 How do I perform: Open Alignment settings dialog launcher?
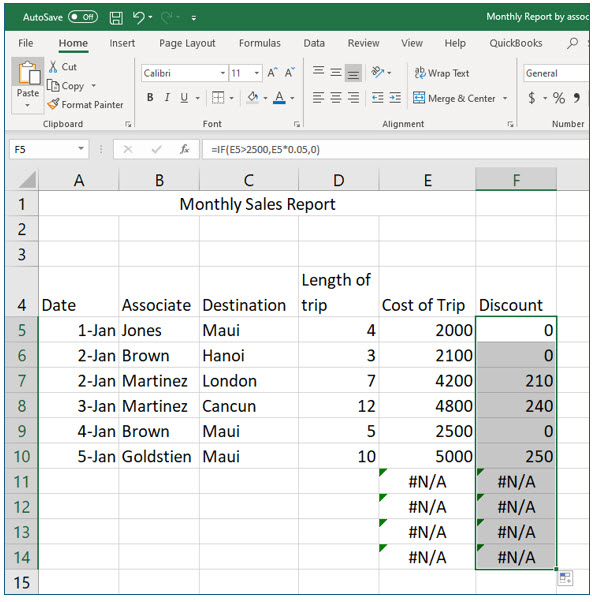510,124
